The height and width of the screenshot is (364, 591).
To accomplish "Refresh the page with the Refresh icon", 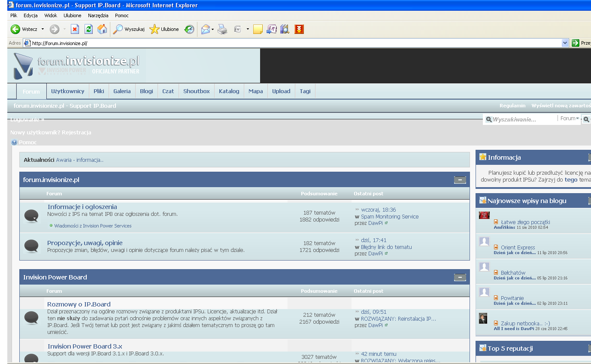I will coord(88,29).
